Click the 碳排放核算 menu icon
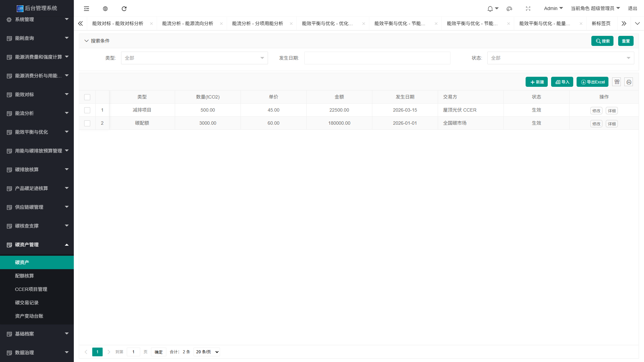Screen dimensions: 644x362 click(x=9, y=170)
